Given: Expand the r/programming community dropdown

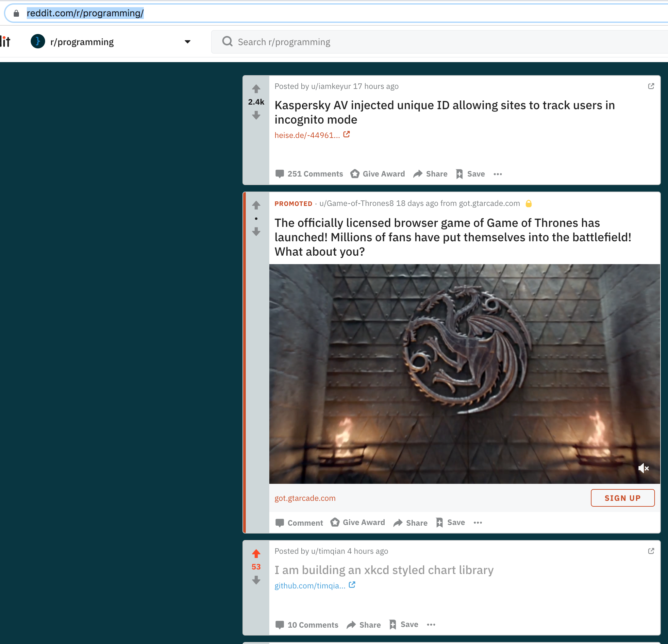Looking at the screenshot, I should (x=187, y=42).
